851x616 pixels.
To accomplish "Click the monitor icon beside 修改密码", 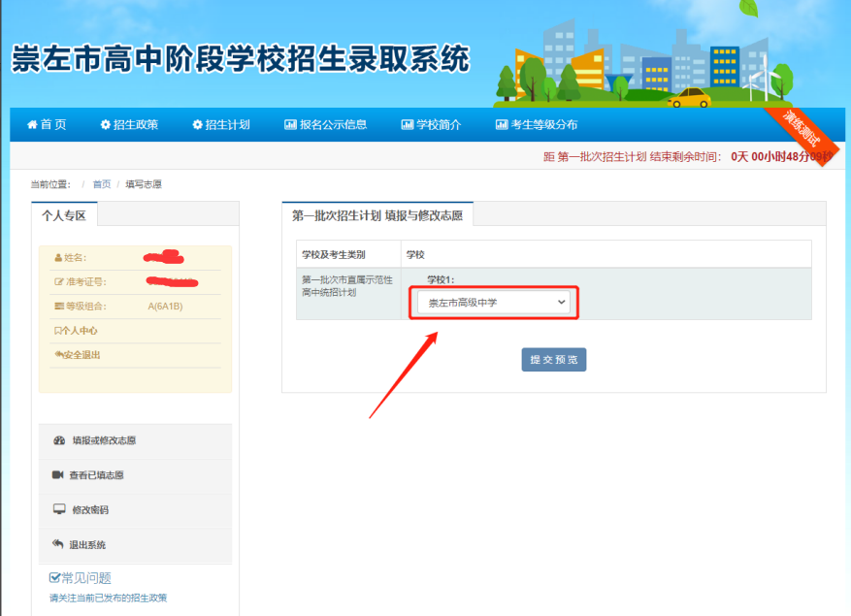I will click(58, 509).
